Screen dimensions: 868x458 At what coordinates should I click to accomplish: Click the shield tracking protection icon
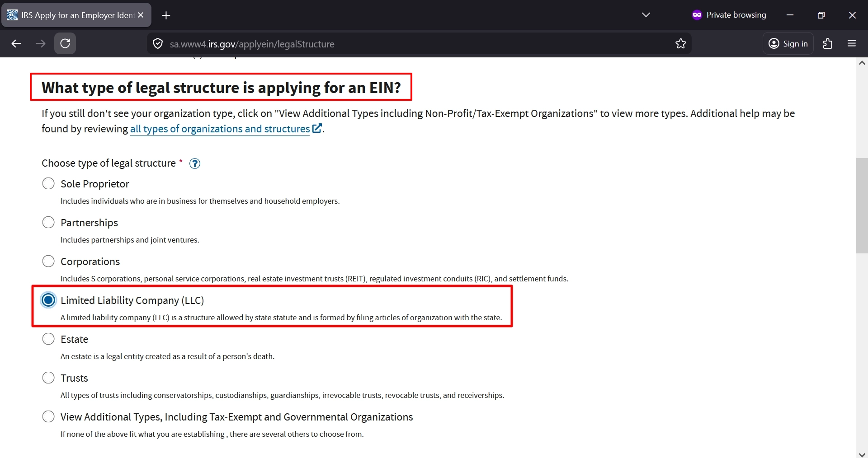158,44
